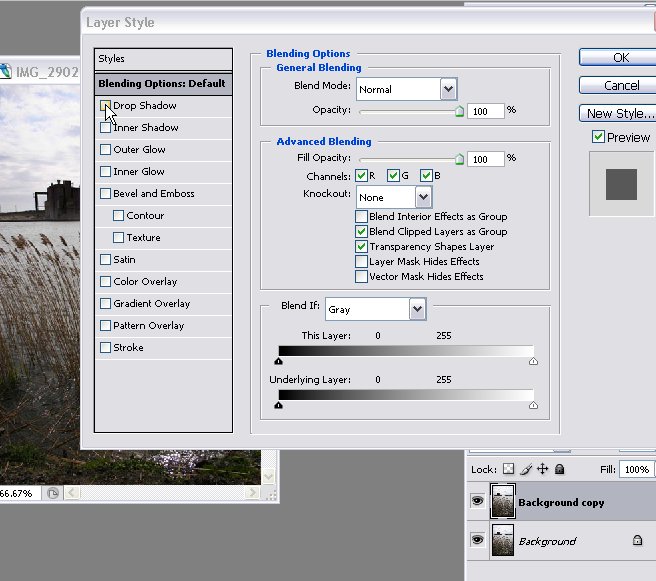Click the padlock icon on Background layer
The height and width of the screenshot is (581, 656).
point(637,540)
